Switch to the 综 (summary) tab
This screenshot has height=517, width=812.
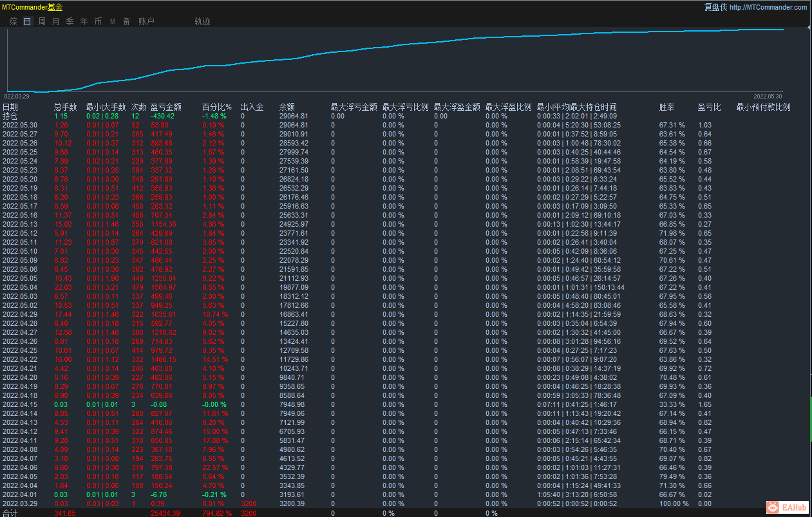click(x=14, y=21)
